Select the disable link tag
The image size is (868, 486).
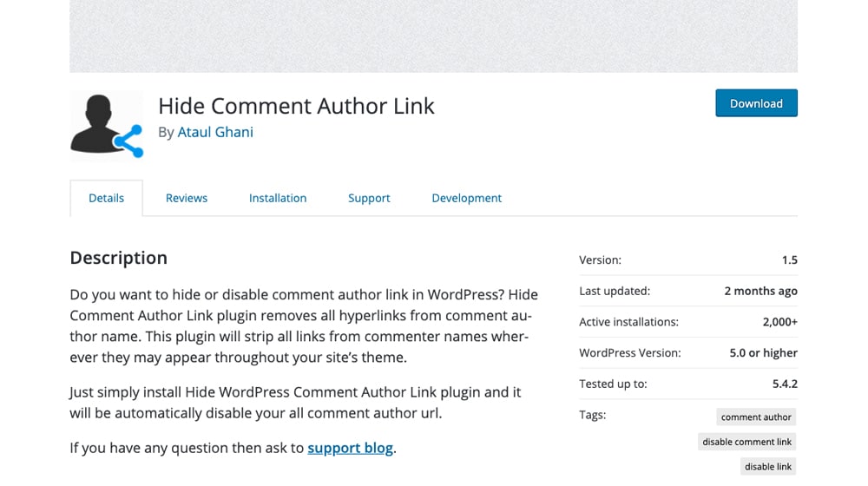point(768,466)
